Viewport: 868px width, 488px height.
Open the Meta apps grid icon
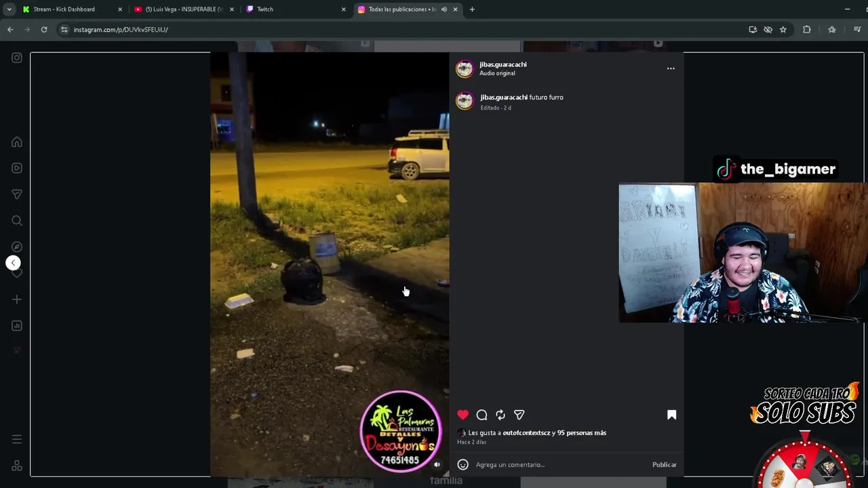click(x=17, y=466)
